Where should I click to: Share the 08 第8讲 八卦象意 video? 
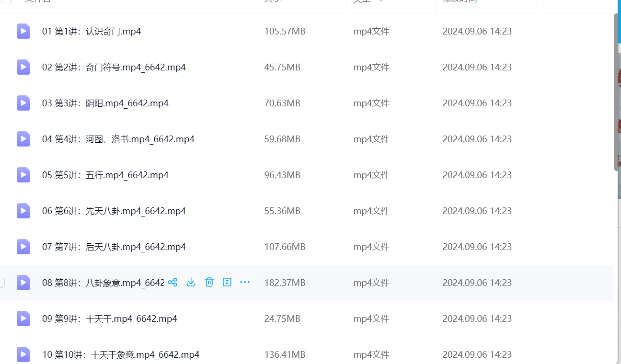(173, 283)
